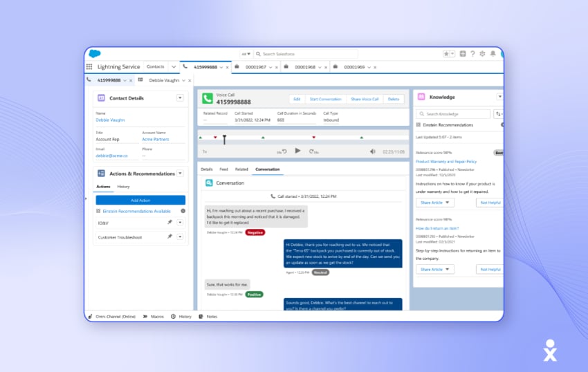The width and height of the screenshot is (588, 372).
Task: Click the global actions plus icon
Action: 463,54
